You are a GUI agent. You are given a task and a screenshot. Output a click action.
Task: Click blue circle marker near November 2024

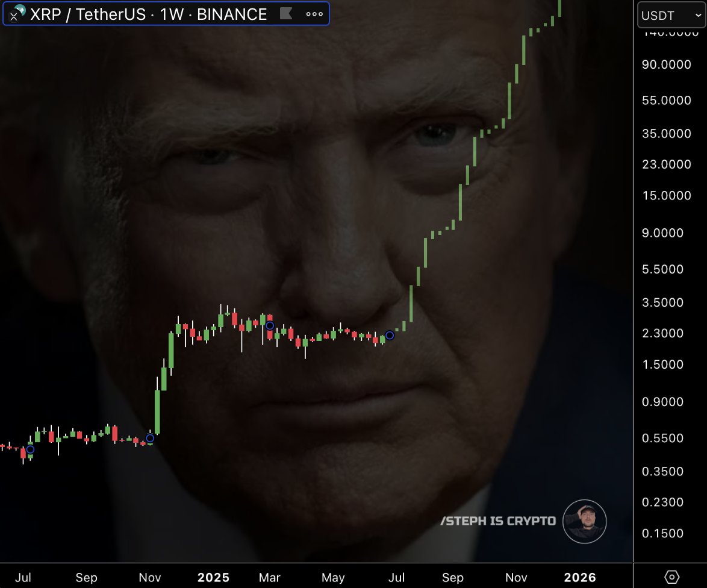150,438
